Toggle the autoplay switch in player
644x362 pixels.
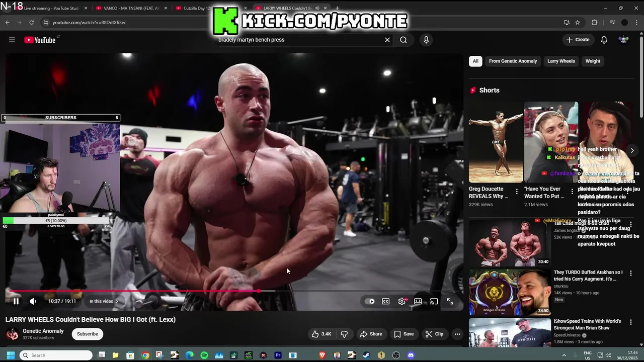pos(370,301)
